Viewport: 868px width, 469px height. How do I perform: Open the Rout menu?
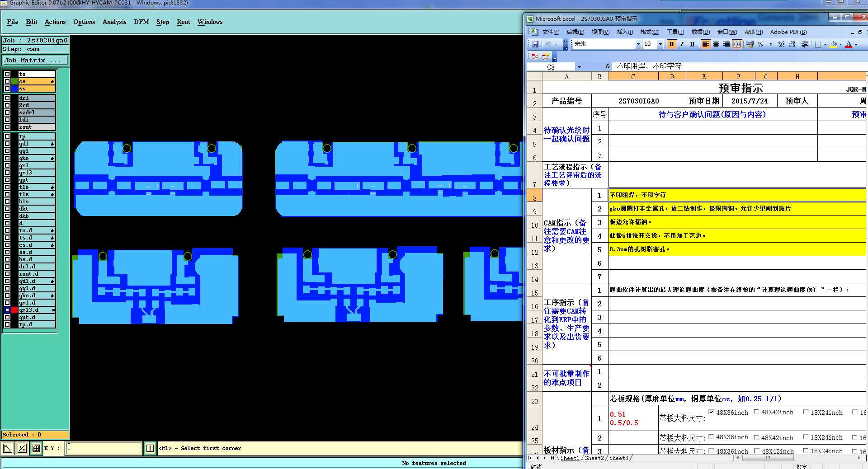(x=184, y=22)
